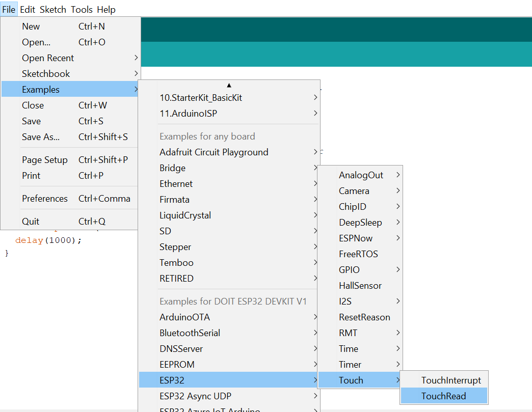Open the TouchRead example sketch
532x412 pixels.
(444, 396)
